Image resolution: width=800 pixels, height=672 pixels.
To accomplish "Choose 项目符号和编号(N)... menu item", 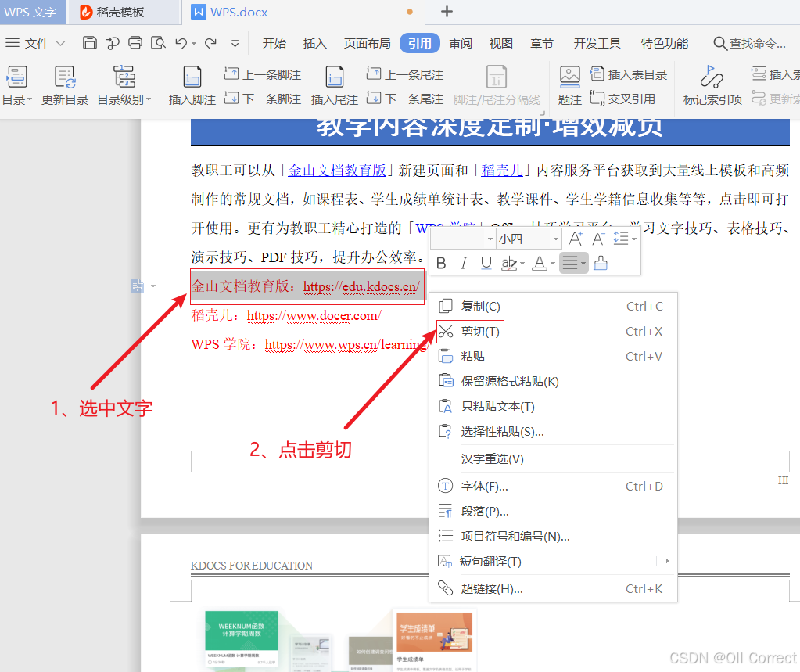I will [x=553, y=537].
